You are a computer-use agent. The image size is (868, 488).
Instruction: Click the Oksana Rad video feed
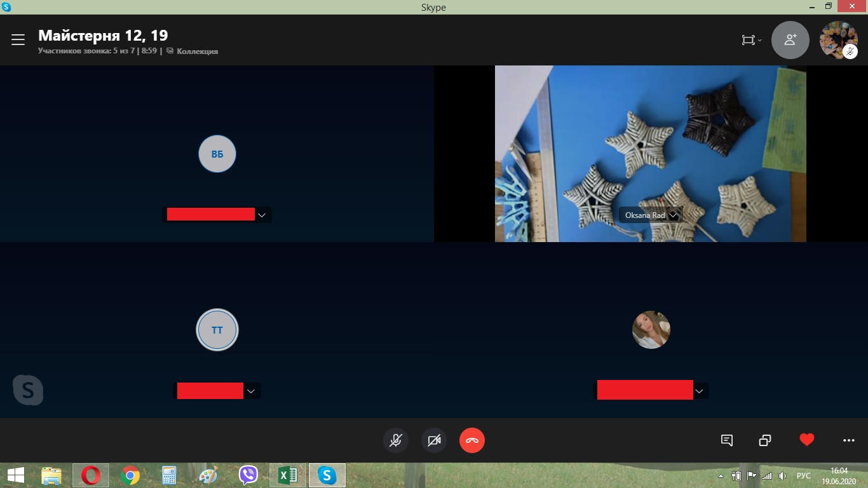pyautogui.click(x=650, y=154)
